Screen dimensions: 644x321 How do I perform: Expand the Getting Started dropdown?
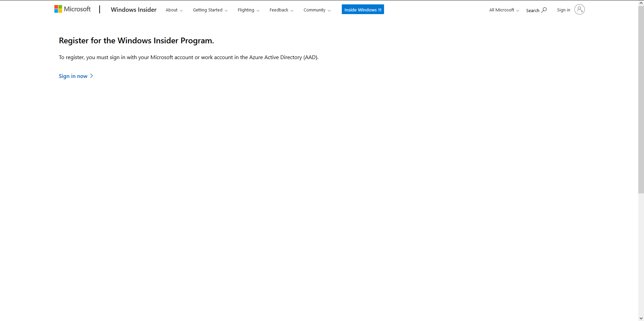(x=210, y=10)
